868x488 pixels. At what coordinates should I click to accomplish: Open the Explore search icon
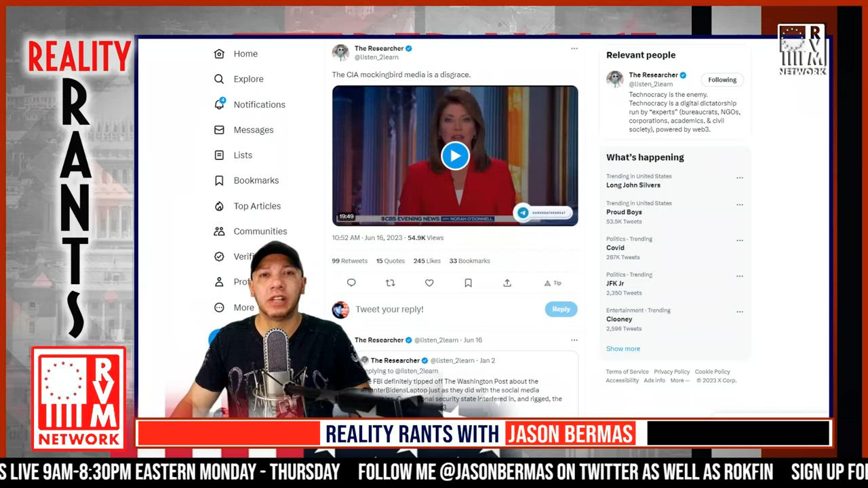[x=219, y=79]
